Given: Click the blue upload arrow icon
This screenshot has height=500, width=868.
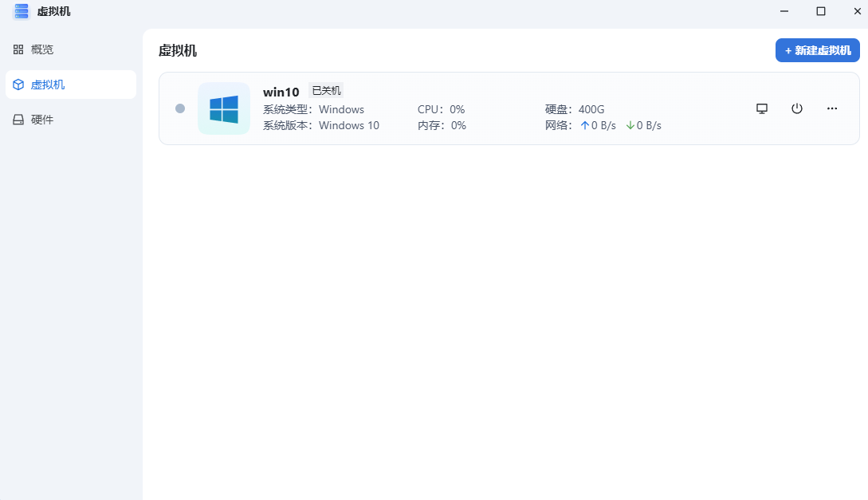Looking at the screenshot, I should click(584, 125).
